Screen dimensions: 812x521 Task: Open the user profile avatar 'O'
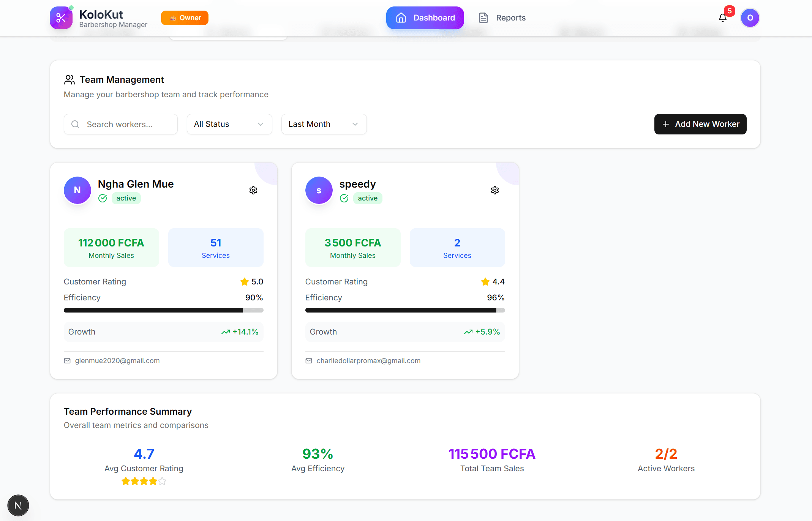click(x=750, y=18)
